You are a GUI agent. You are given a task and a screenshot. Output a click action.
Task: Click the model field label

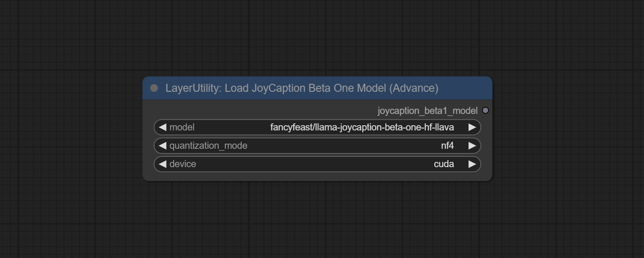[182, 127]
